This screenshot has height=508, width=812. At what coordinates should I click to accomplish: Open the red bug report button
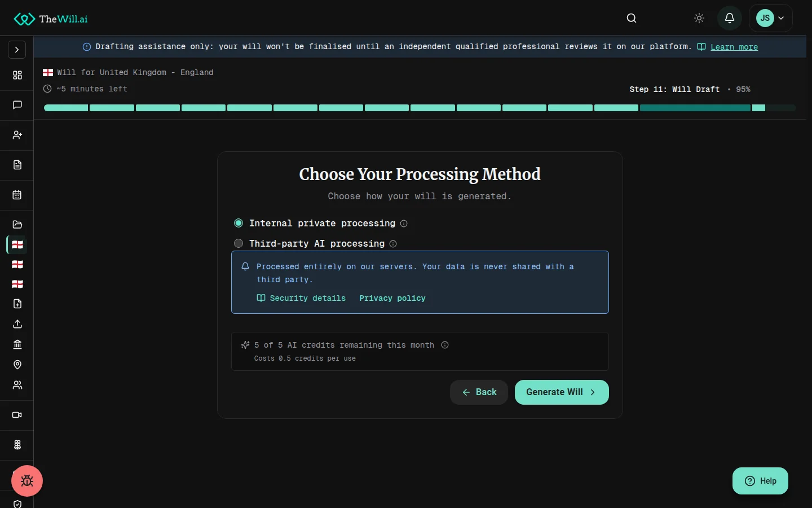pos(27,481)
